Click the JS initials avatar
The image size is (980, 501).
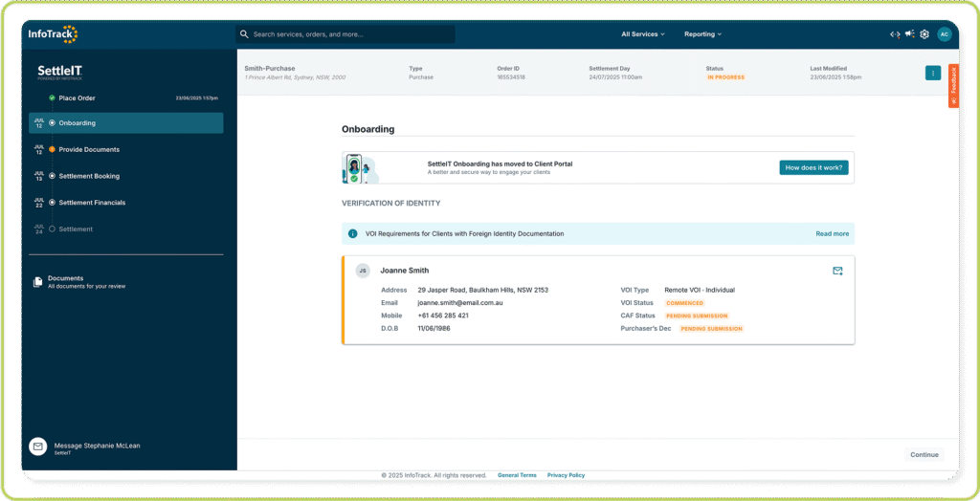tap(363, 271)
